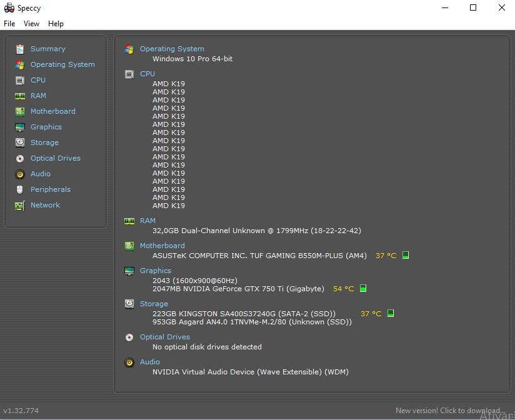Click the Graphics heading link in summary

point(156,271)
